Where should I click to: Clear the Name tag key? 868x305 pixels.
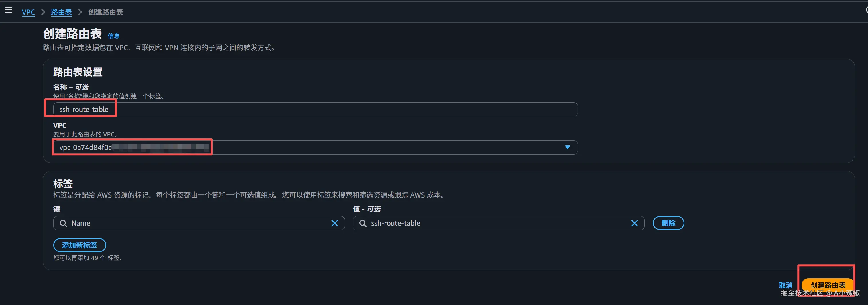tap(334, 223)
